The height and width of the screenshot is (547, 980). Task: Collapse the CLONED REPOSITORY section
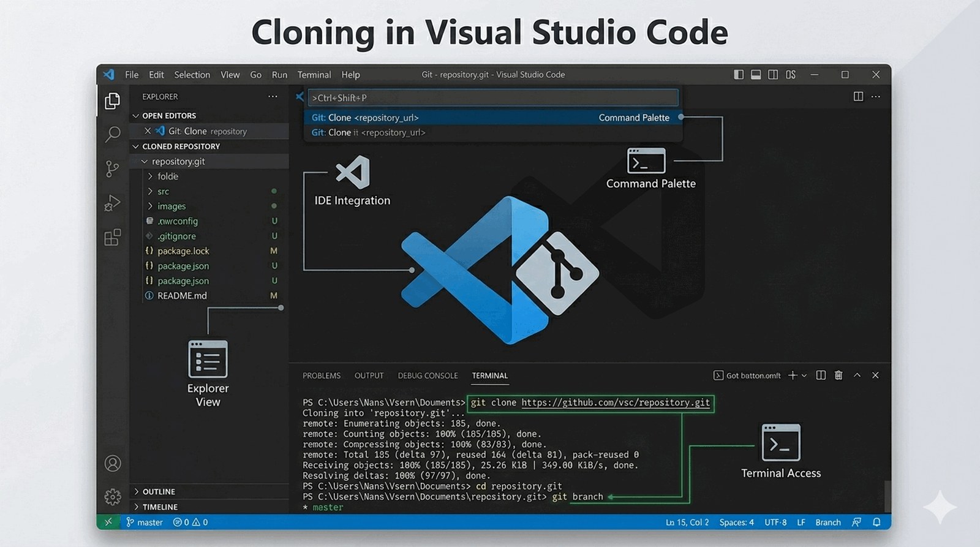pos(136,146)
